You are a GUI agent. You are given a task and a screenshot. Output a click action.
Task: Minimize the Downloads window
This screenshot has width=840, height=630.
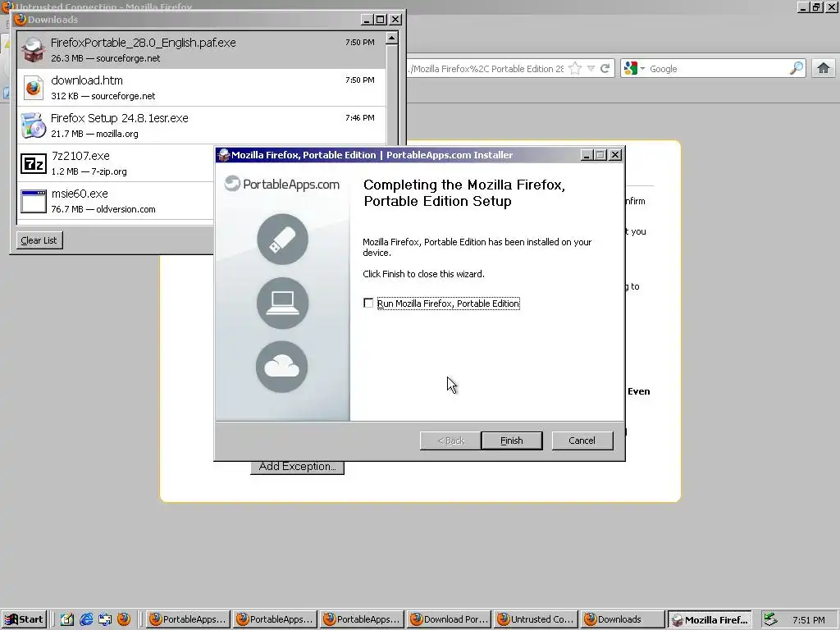click(367, 20)
